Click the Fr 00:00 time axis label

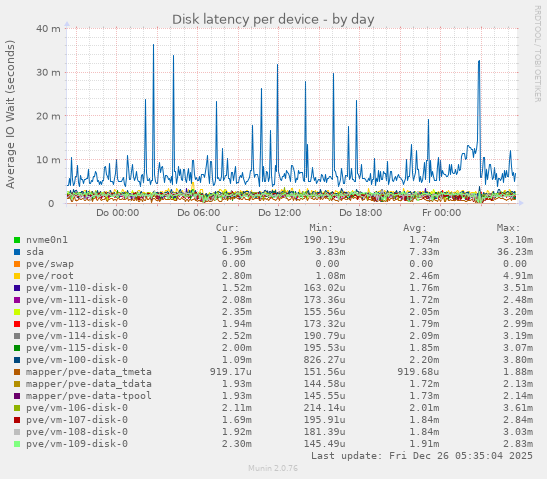pos(442,213)
